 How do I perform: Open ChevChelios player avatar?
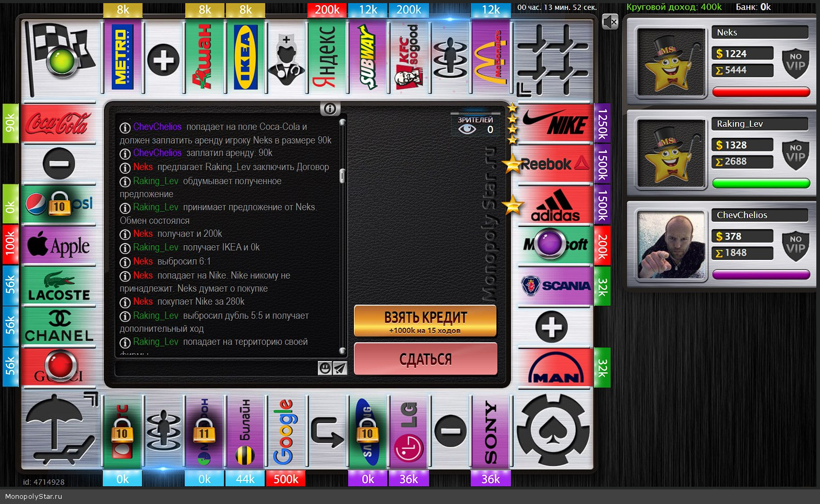tap(670, 244)
